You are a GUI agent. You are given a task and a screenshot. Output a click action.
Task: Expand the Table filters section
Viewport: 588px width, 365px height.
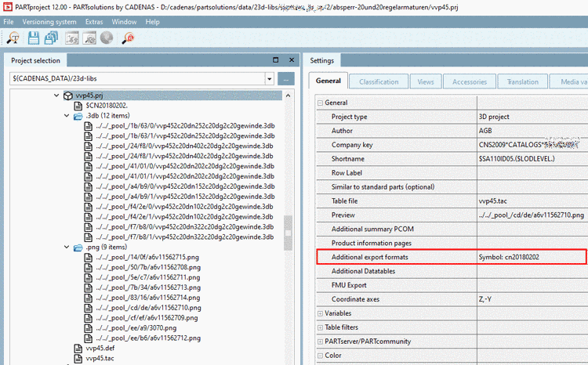coord(320,328)
